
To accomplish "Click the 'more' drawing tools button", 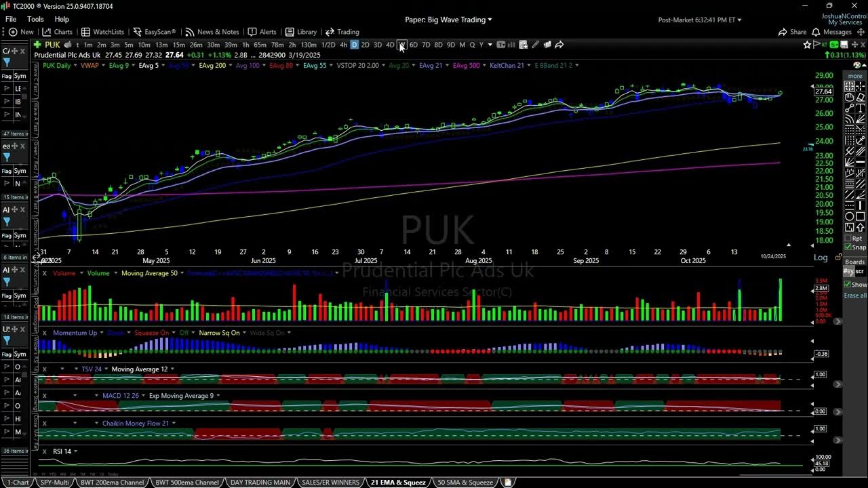I will [x=855, y=76].
